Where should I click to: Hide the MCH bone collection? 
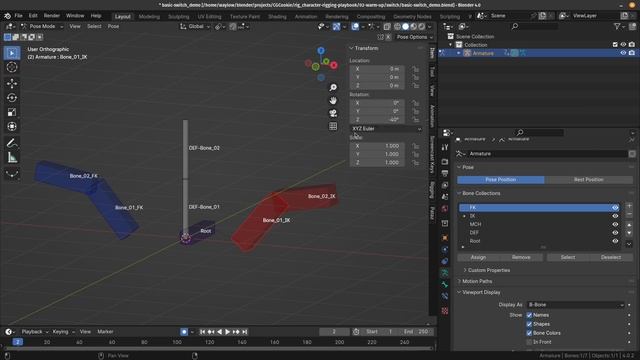[x=615, y=224]
